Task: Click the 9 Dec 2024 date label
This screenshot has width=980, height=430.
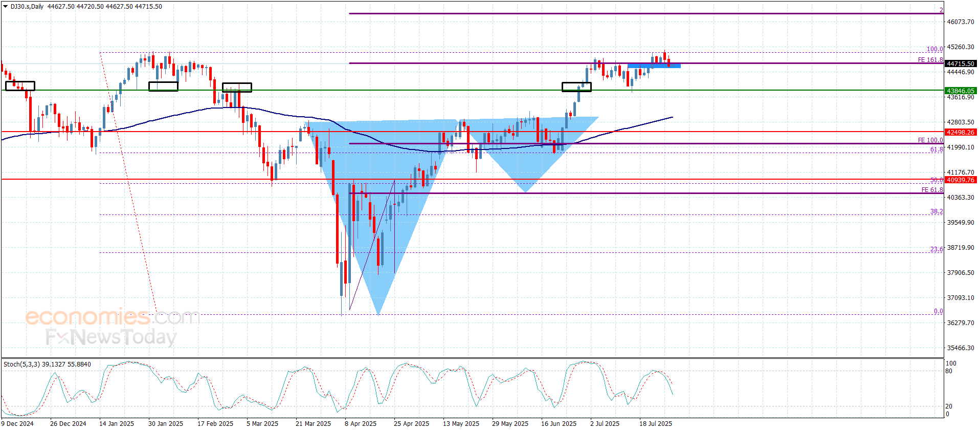Action: (x=17, y=424)
